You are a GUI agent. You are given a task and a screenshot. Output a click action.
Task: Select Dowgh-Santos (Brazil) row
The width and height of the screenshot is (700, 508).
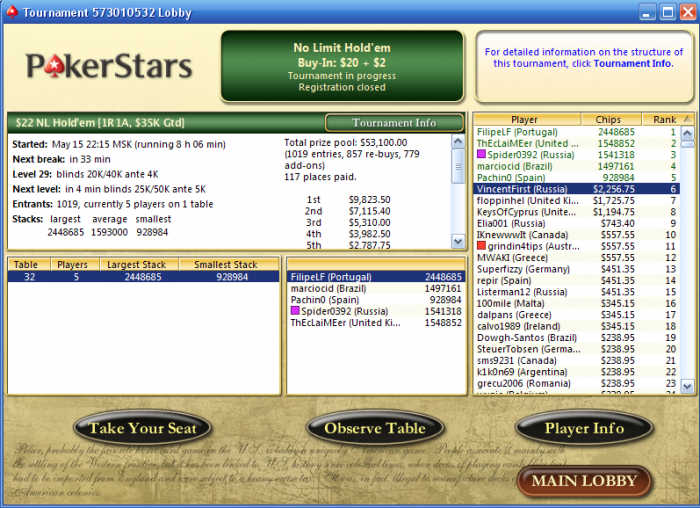coord(577,337)
